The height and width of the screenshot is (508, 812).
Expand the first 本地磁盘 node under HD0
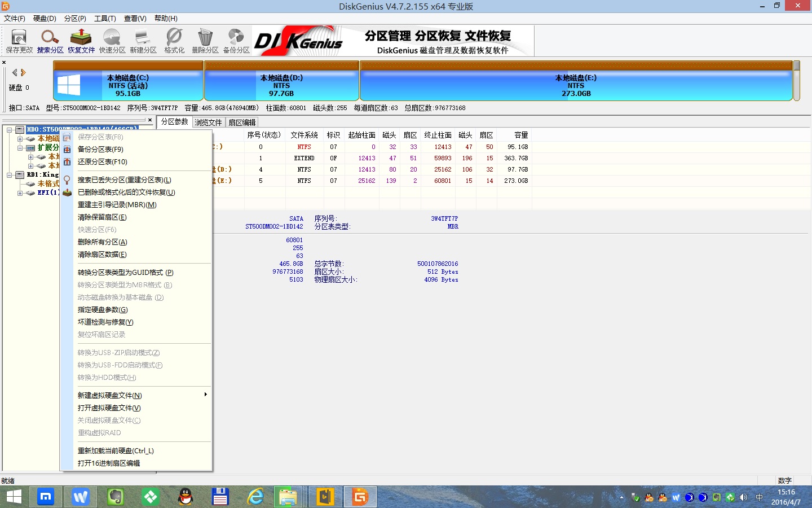tap(20, 139)
